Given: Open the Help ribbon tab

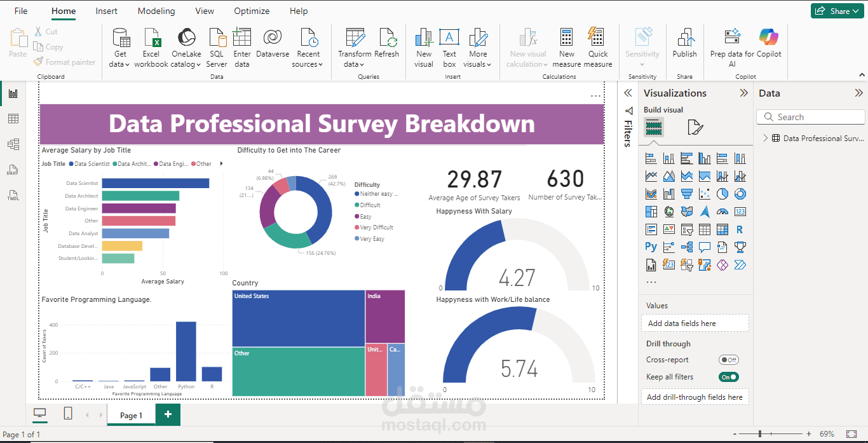Looking at the screenshot, I should [x=299, y=11].
